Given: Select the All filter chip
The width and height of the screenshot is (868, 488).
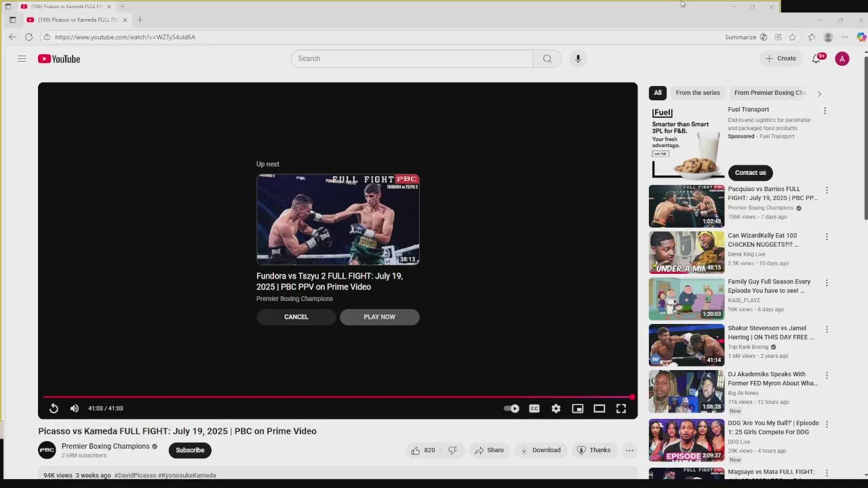Looking at the screenshot, I should (658, 93).
